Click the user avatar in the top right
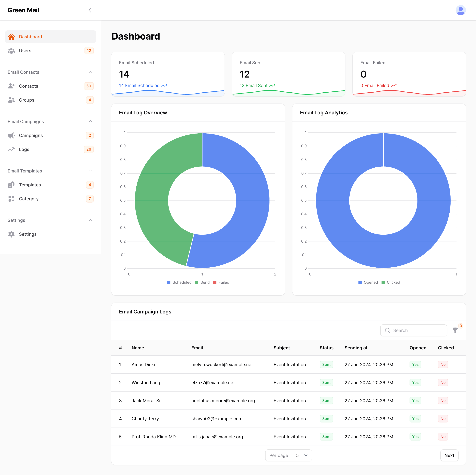This screenshot has width=476, height=475. (461, 10)
